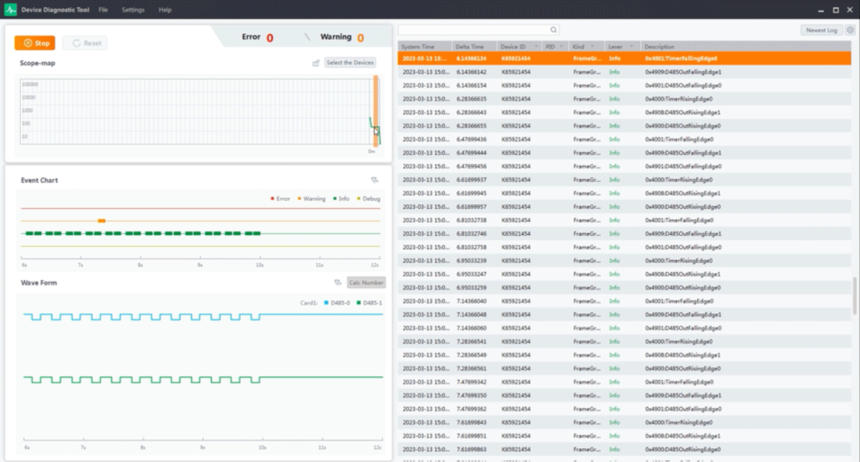
Task: Open the Wave Form filter icon
Action: click(x=337, y=283)
